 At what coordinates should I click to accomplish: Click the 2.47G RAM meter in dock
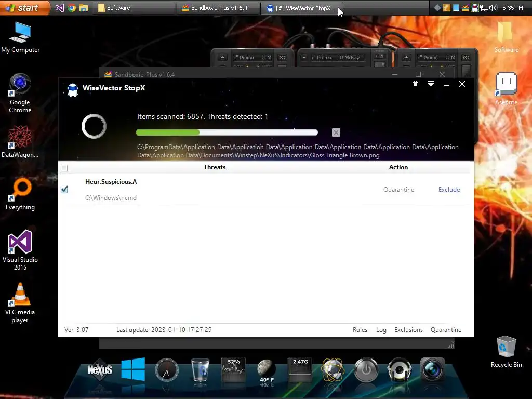click(x=300, y=370)
